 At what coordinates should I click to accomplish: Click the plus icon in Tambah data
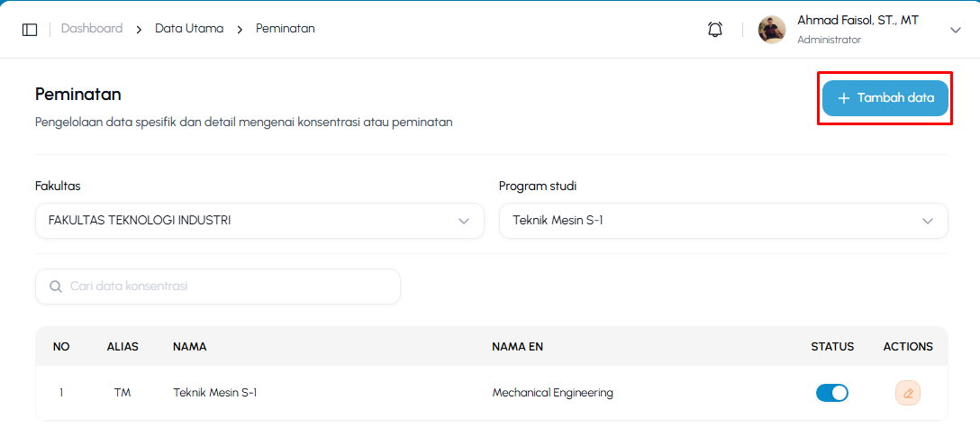(844, 98)
